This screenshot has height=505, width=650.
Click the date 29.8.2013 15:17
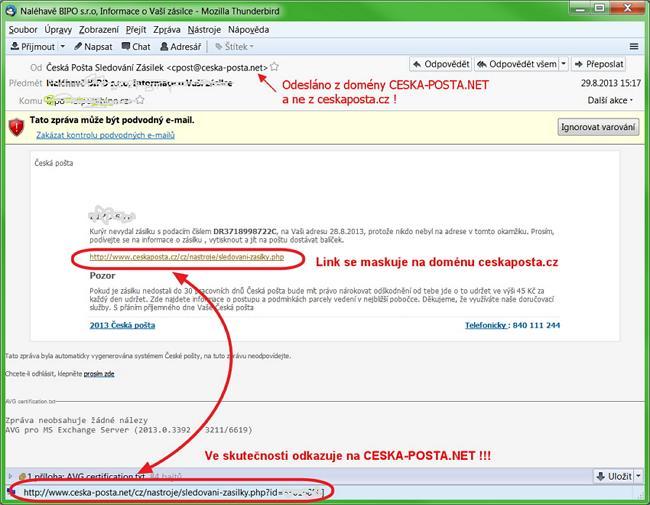611,83
